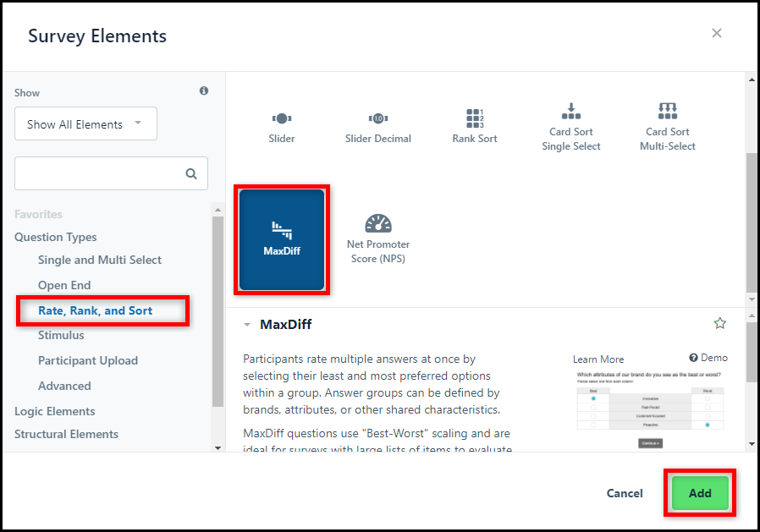The image size is (760, 532).
Task: Collapse the MaxDiff description section
Action: (247, 325)
